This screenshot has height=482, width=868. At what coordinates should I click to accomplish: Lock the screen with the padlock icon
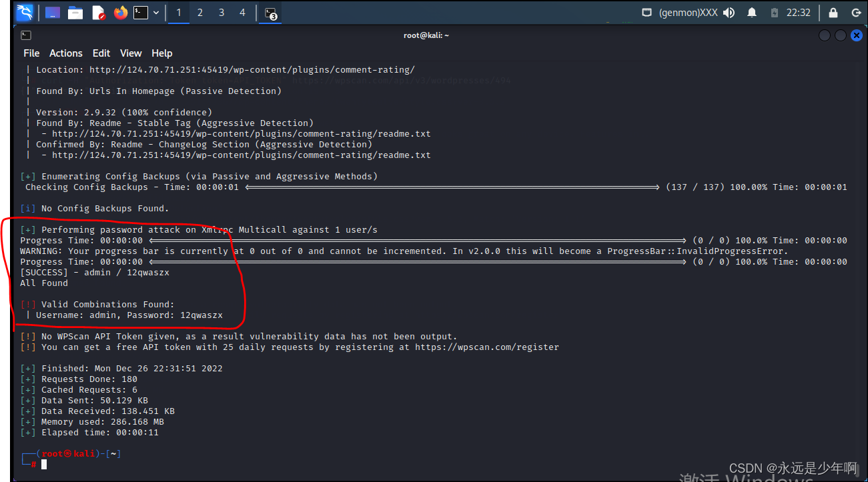[x=833, y=12]
